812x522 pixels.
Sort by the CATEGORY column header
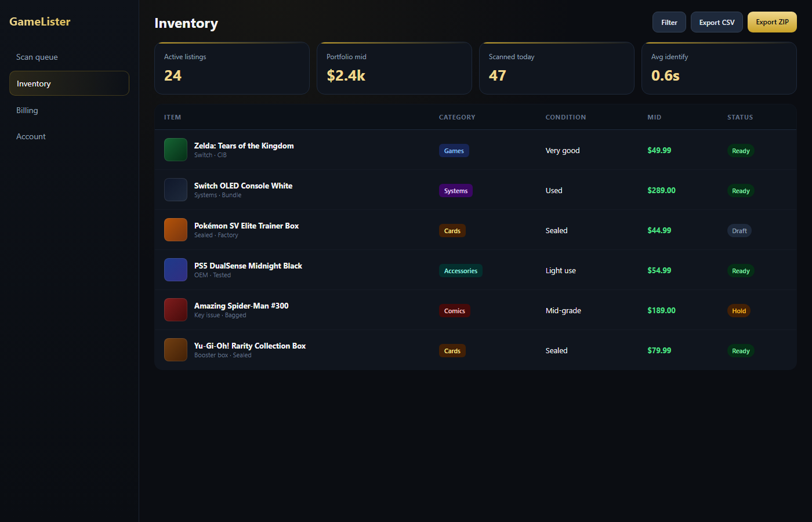click(x=457, y=117)
